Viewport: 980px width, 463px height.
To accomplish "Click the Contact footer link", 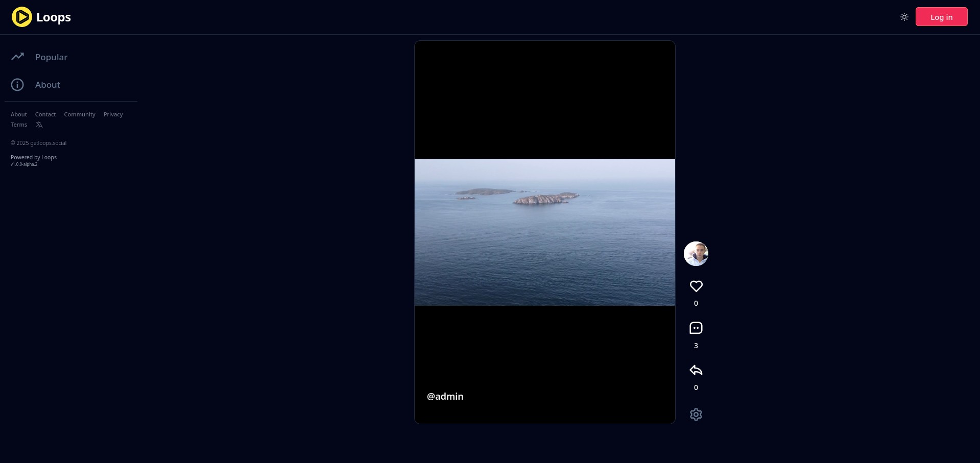I will [45, 114].
